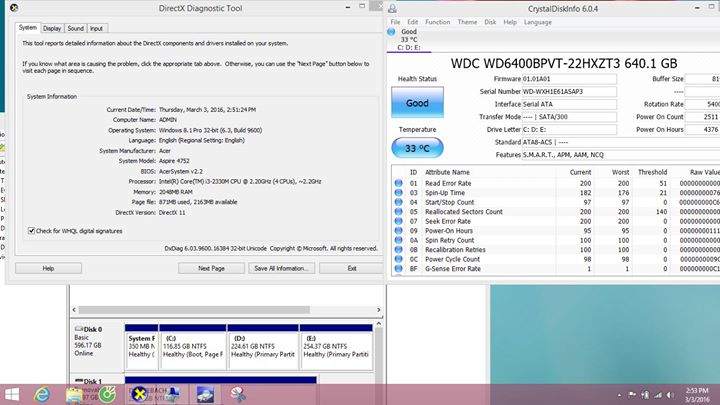Click the Features field S.M.A.R.T., APM, AAM, NCQ
The height and width of the screenshot is (405, 720).
(x=621, y=155)
